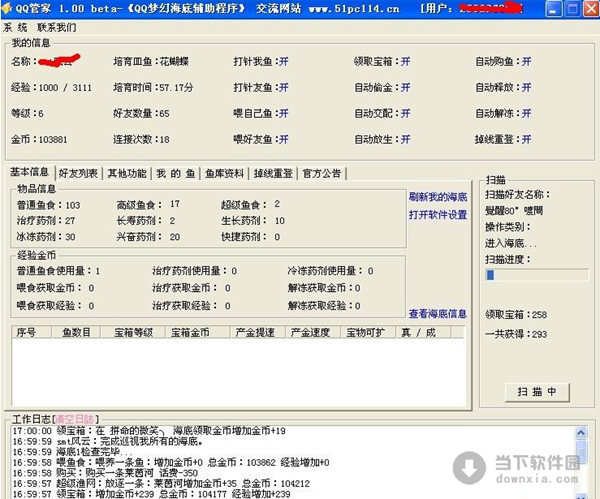Click the 17:00:00 领宝箱 log entry

[149, 431]
